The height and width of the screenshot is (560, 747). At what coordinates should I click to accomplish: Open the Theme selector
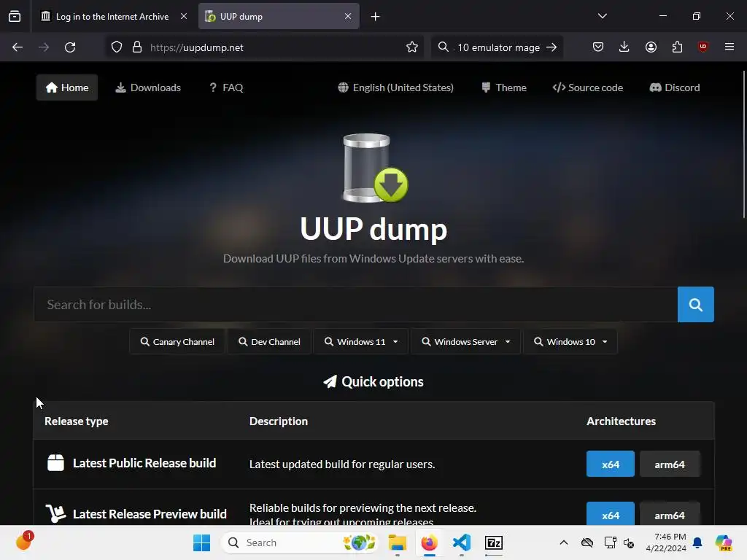coord(503,87)
